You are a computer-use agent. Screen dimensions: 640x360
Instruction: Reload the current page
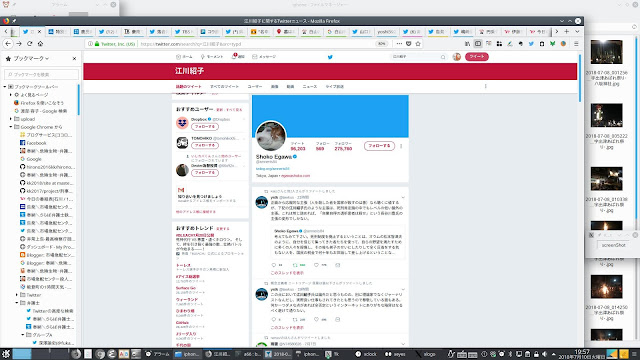pyautogui.click(x=29, y=44)
